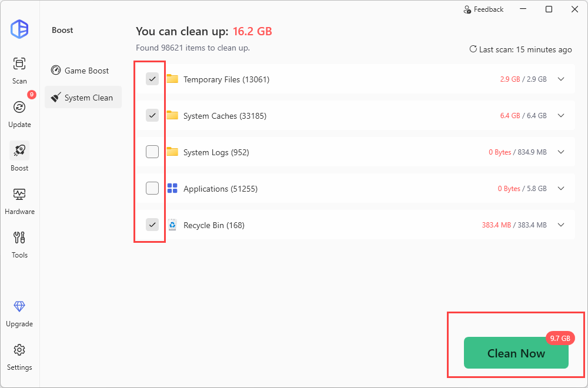Open the Hardware monitor icon
588x388 pixels.
19,195
